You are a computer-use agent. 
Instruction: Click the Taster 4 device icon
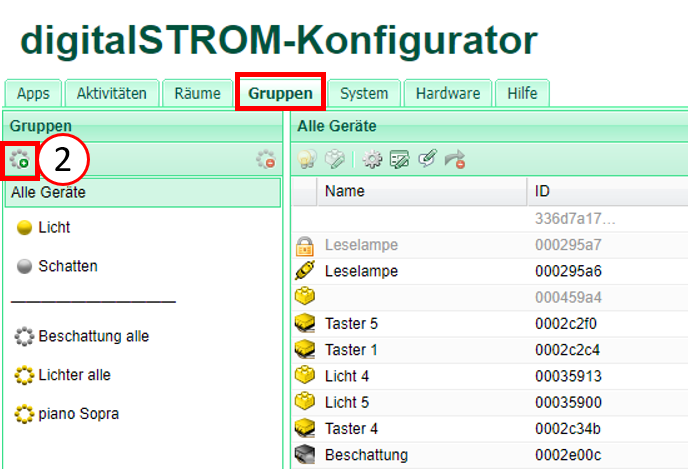click(x=305, y=428)
